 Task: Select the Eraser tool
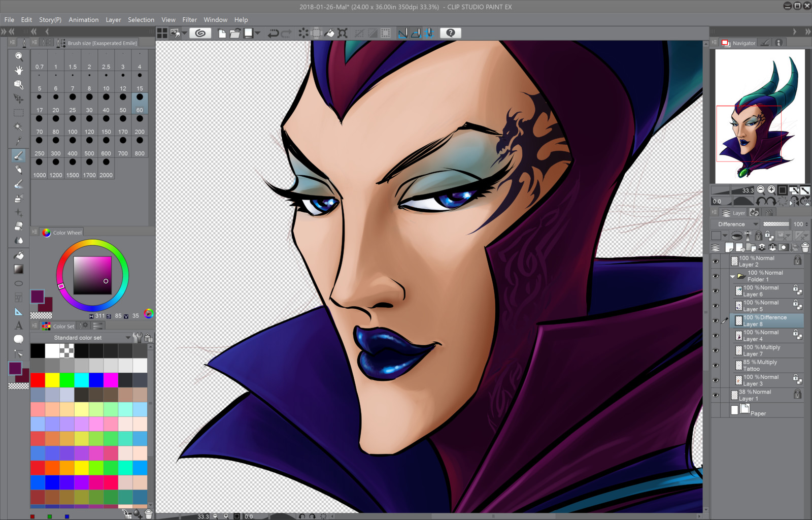pos(19,226)
